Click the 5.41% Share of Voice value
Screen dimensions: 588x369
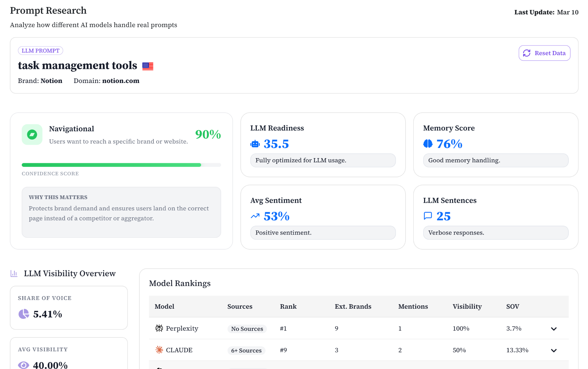tap(47, 314)
